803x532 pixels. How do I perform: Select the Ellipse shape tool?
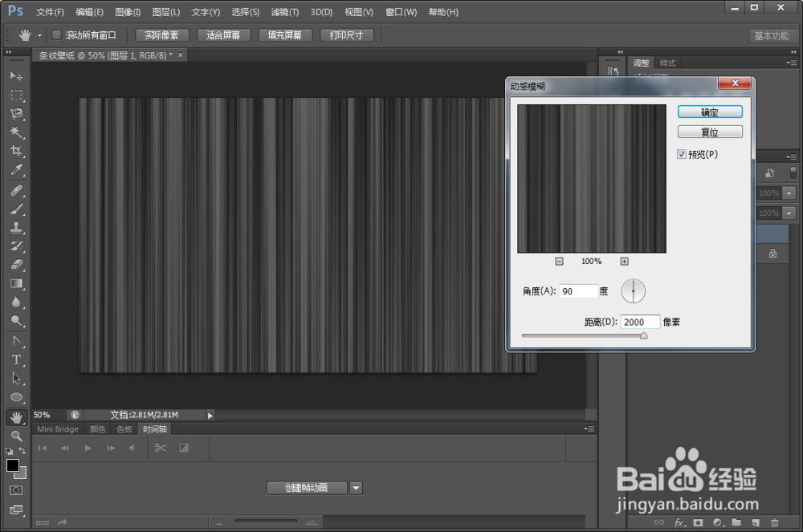[16, 397]
